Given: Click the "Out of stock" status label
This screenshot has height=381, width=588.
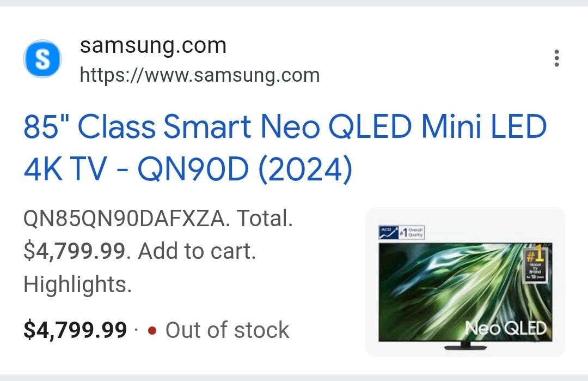Looking at the screenshot, I should click(x=227, y=330).
